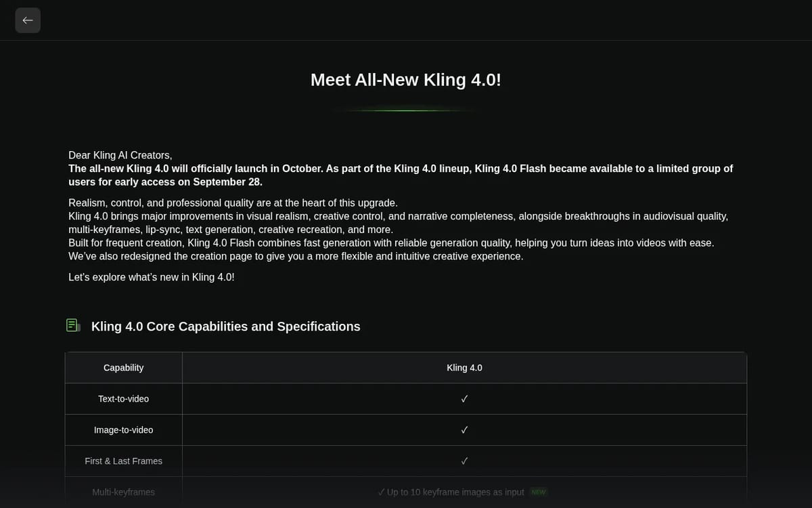Click the sentence starting "Built for frequent creation"
This screenshot has width=812, height=508.
[391, 242]
